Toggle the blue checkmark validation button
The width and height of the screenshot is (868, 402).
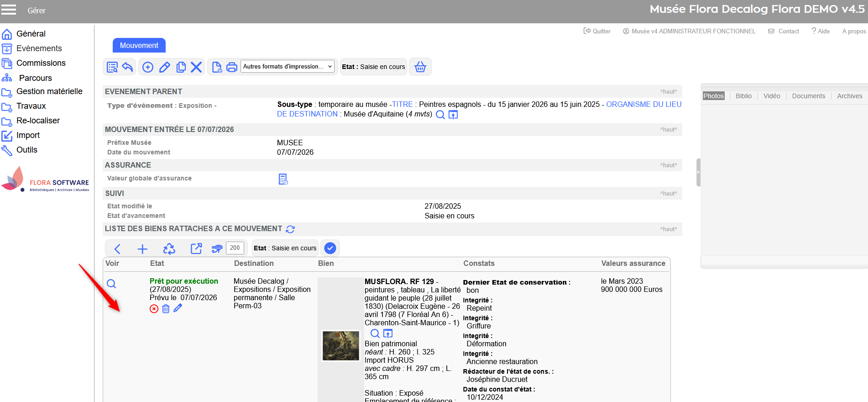(x=330, y=248)
